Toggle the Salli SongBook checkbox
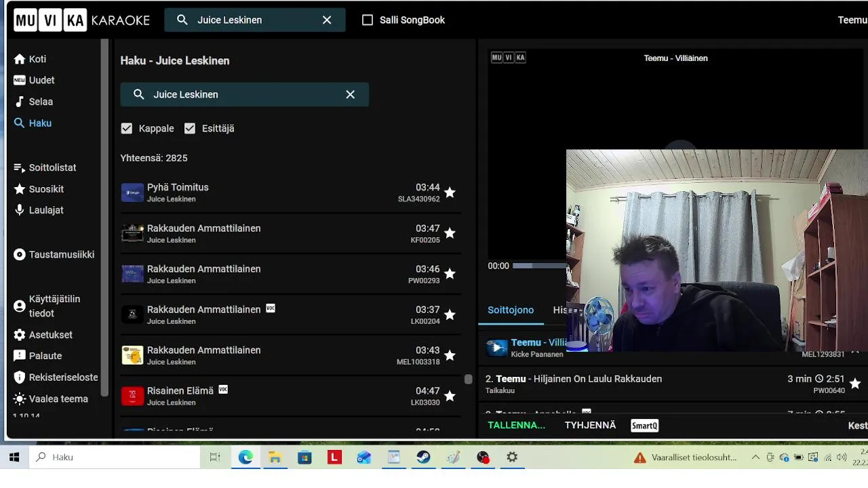 click(368, 20)
